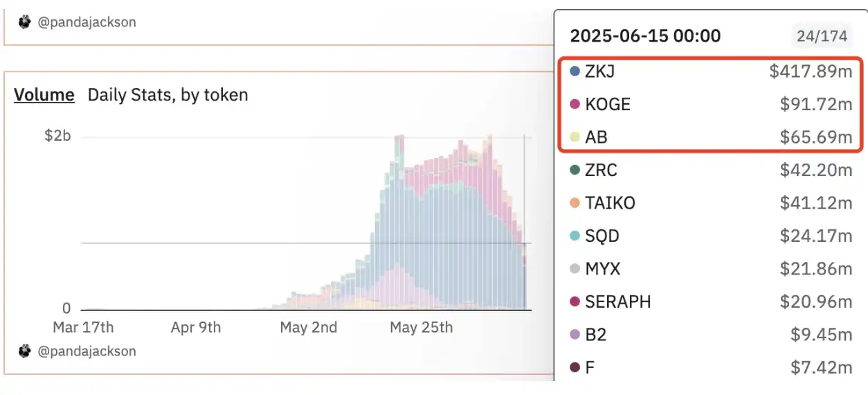
Task: Click the tooltip date 2025-06-15 00:00
Action: pos(645,36)
